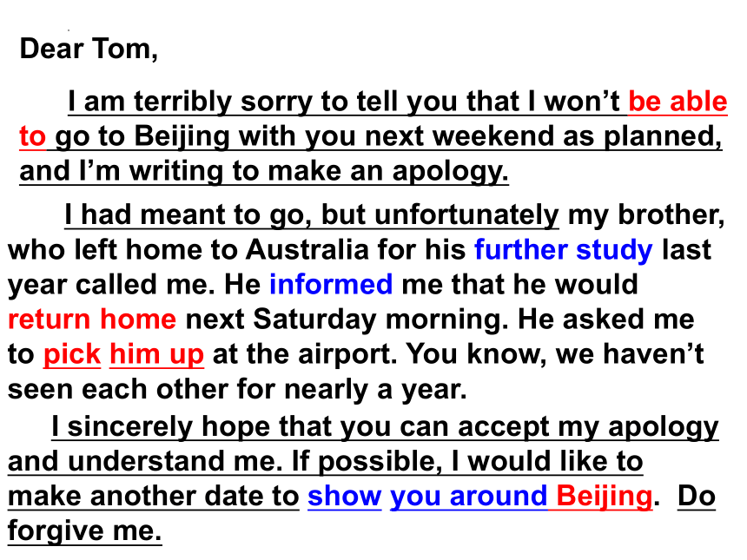This screenshot has width=747, height=560.
Task: Click the greeting "Dear Tom,"
Action: click(x=89, y=49)
